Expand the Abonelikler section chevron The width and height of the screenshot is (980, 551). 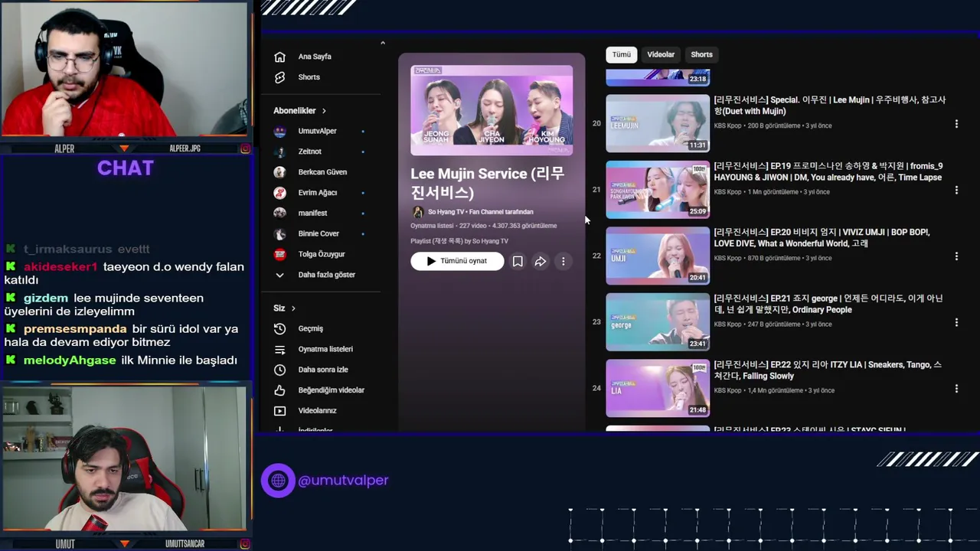coord(324,111)
